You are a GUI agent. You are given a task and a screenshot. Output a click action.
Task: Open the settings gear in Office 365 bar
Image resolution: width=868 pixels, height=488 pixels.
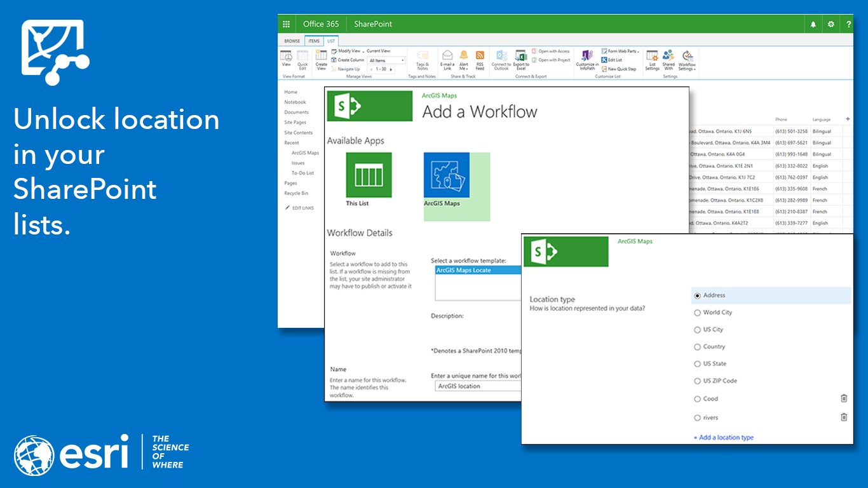click(831, 24)
